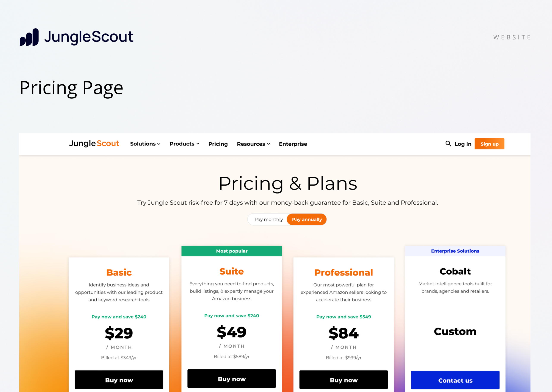Open the Pricing nav item
The width and height of the screenshot is (552, 392).
pyautogui.click(x=218, y=144)
